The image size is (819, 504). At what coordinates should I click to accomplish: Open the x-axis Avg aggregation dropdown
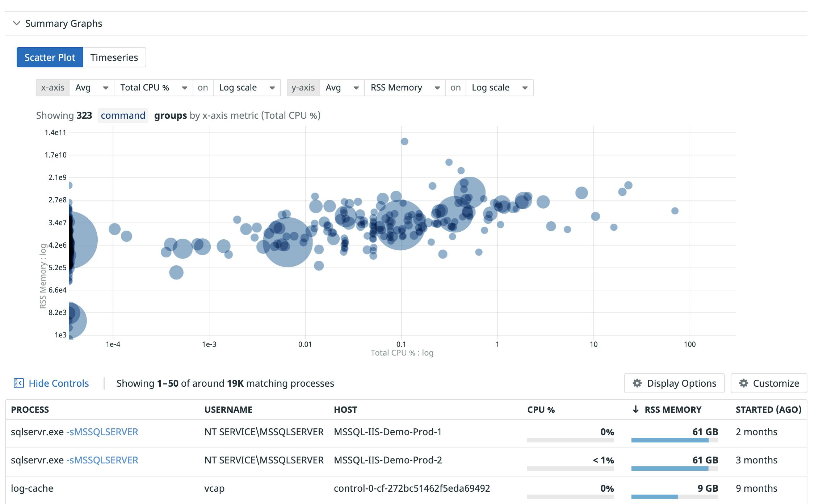92,87
